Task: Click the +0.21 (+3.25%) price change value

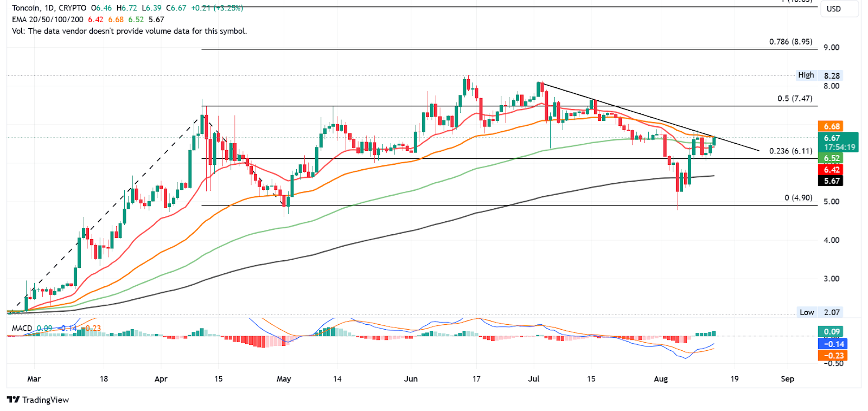Action: point(217,8)
